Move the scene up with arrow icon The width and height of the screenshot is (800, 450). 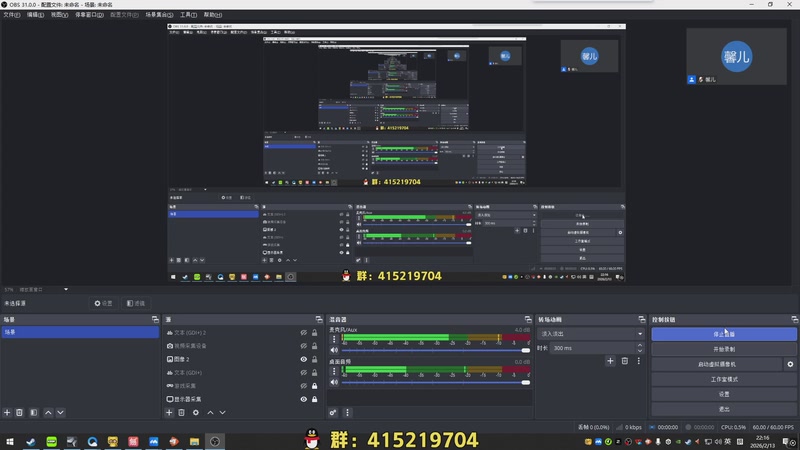point(48,412)
